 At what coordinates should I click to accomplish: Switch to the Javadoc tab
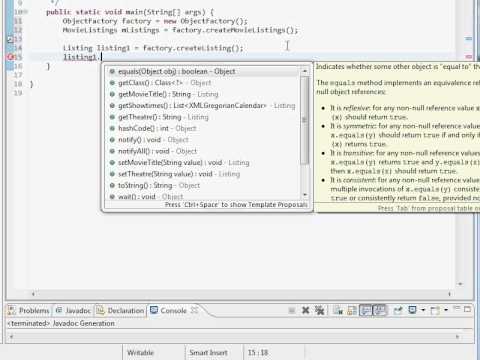pyautogui.click(x=73, y=311)
